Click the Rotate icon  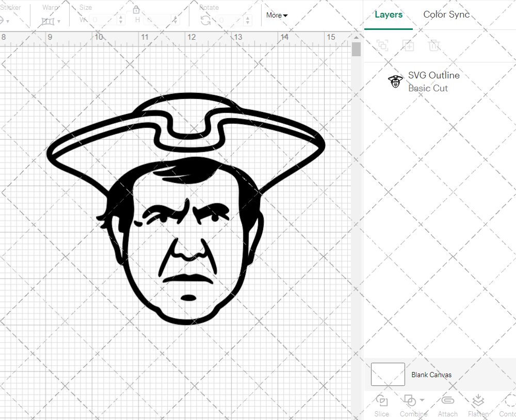click(x=206, y=21)
